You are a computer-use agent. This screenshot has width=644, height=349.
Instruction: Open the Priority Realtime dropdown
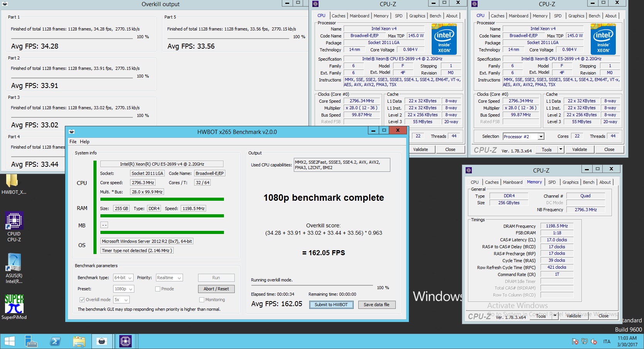point(169,278)
